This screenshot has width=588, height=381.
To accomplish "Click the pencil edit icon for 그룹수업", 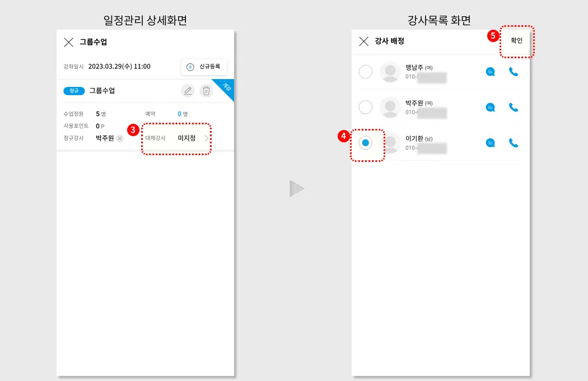I will (188, 90).
